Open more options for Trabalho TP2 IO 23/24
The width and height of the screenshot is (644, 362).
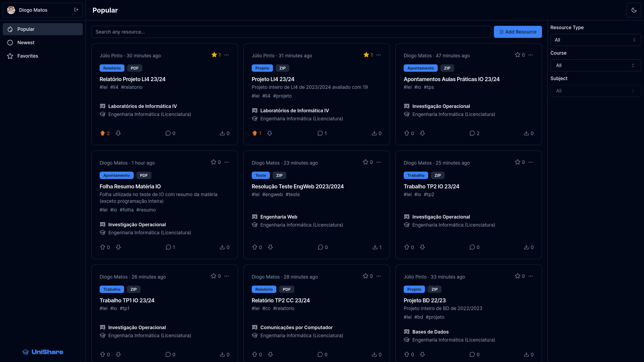click(x=530, y=162)
